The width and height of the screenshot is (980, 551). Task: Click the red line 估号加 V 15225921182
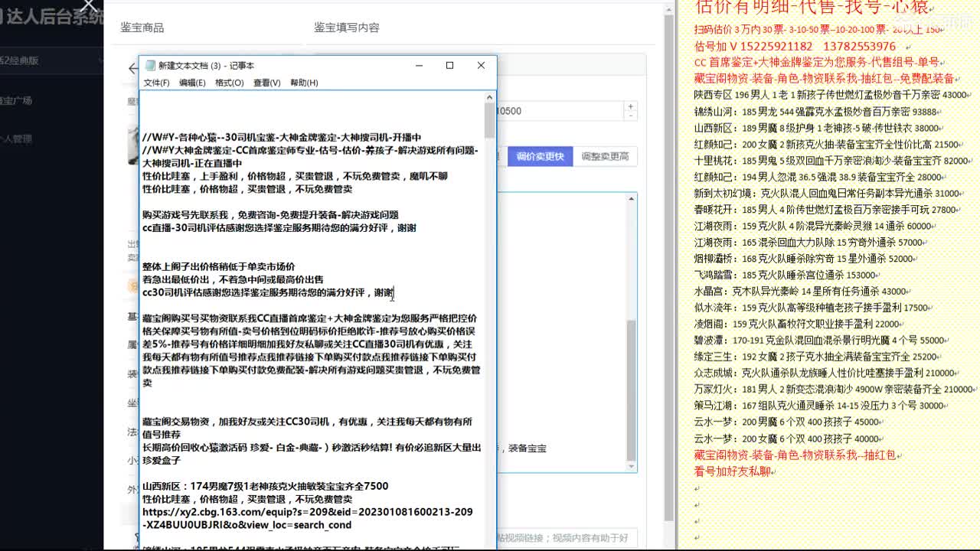(x=795, y=46)
